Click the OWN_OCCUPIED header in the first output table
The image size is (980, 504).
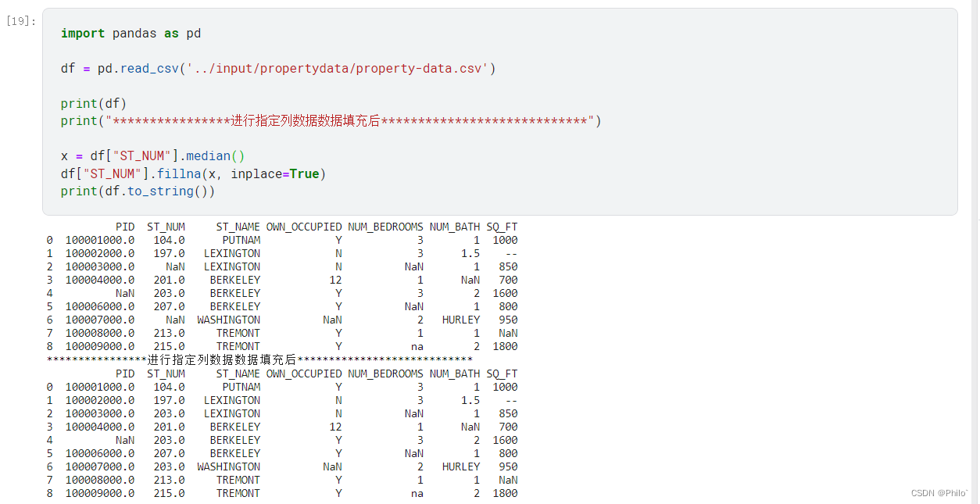[x=304, y=227]
